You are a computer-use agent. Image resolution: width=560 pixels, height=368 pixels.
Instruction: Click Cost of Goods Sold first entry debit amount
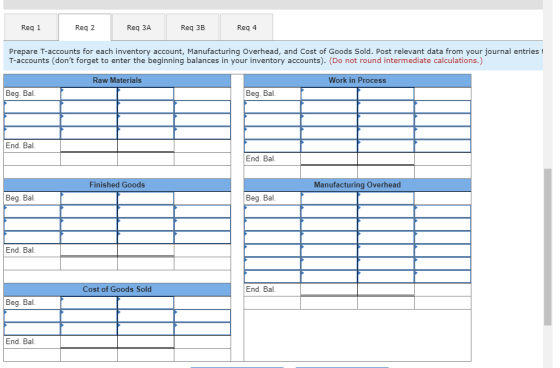point(89,316)
